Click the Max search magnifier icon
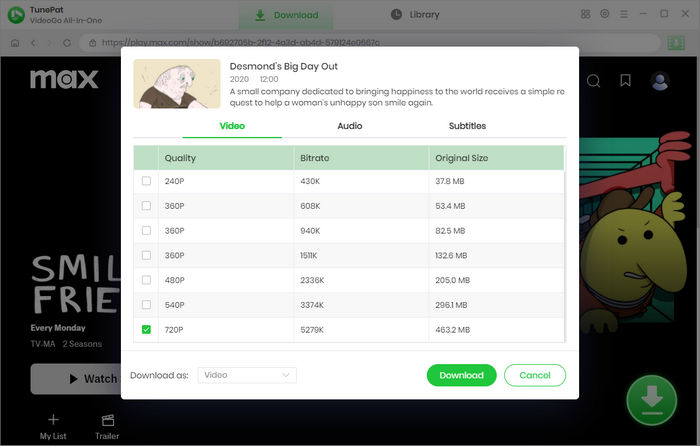The width and height of the screenshot is (700, 446). pos(593,81)
